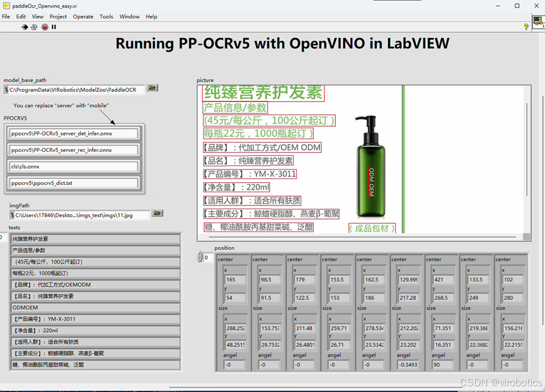The image size is (545, 392).
Task: Click center x value 165
Action: click(235, 279)
